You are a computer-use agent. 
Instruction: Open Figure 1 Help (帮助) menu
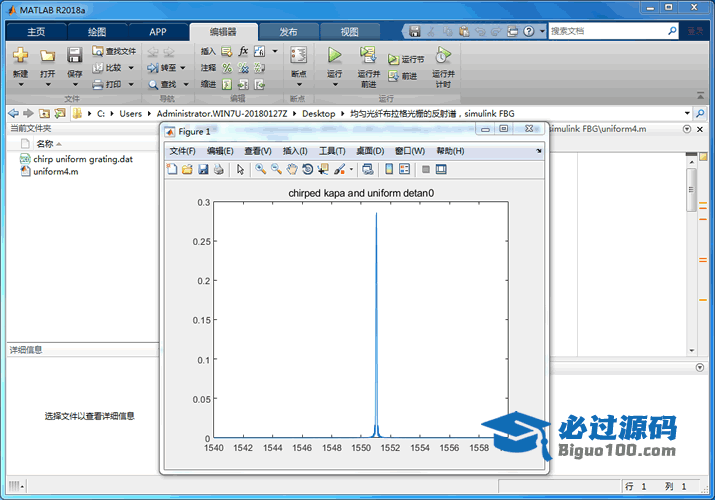click(x=450, y=151)
